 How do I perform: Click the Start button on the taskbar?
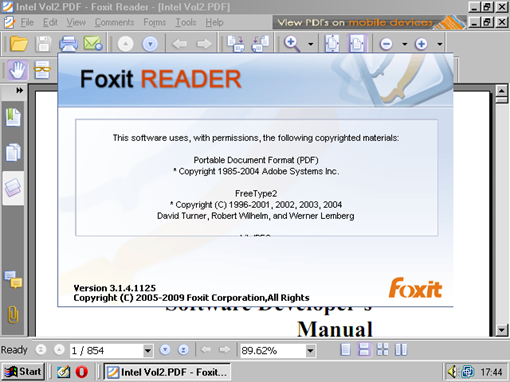point(23,372)
